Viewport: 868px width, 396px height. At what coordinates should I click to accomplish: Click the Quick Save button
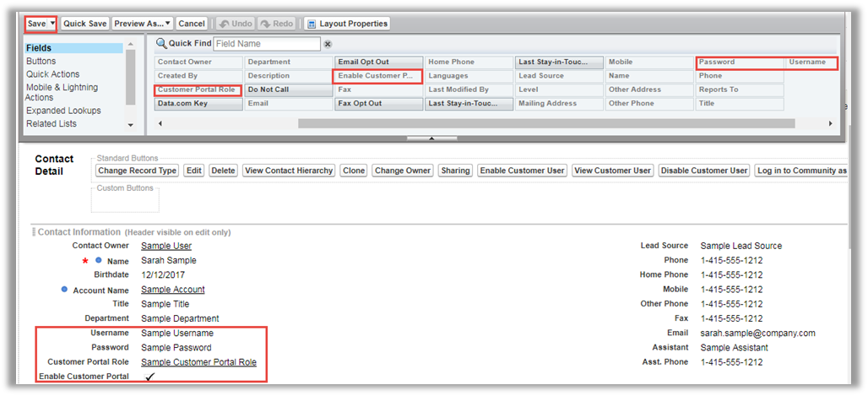tap(84, 24)
